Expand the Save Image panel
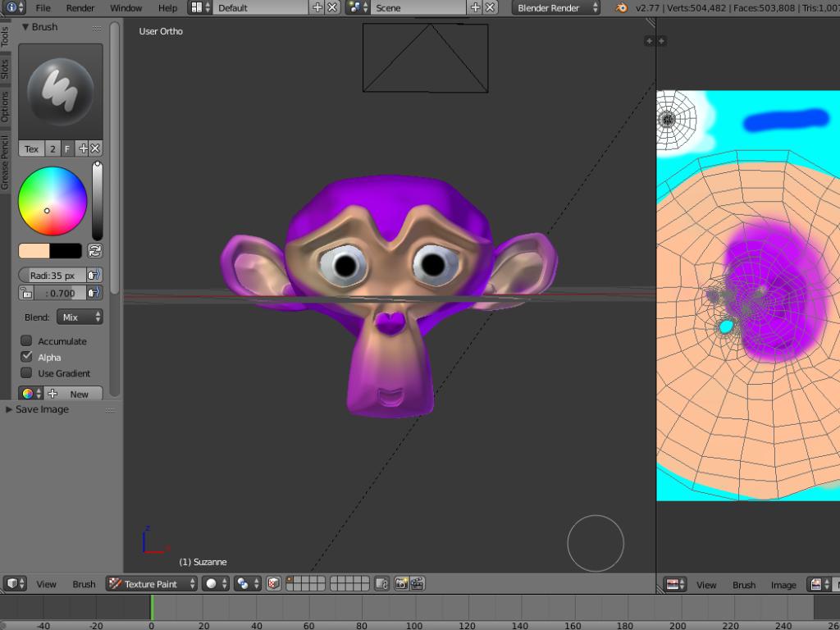 pyautogui.click(x=41, y=409)
